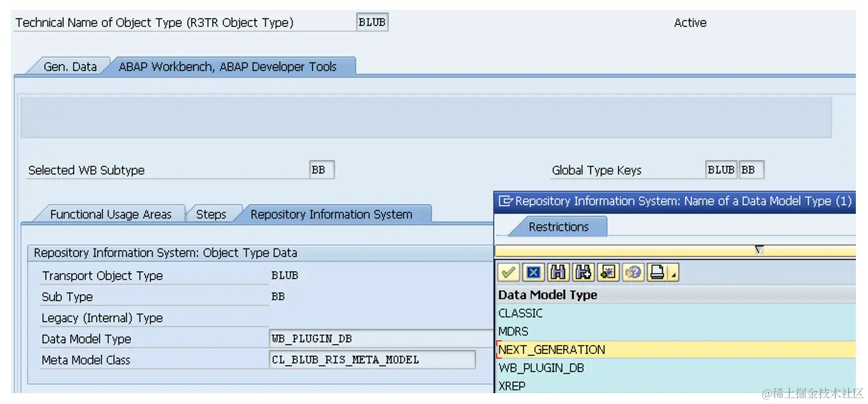Open the Functional Usage Areas tab
Viewport: 868px width, 404px height.
(x=111, y=214)
